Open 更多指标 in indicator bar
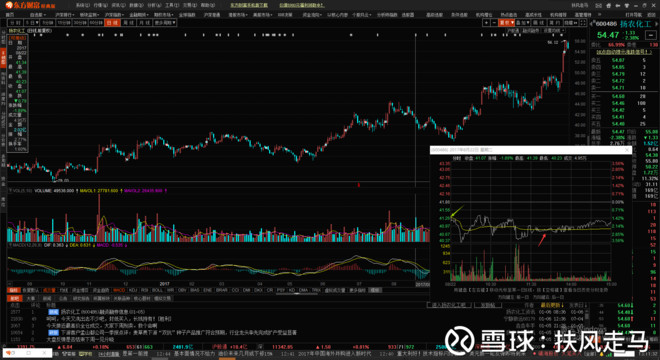Screen dimensions: 660x360 coord(357,290)
